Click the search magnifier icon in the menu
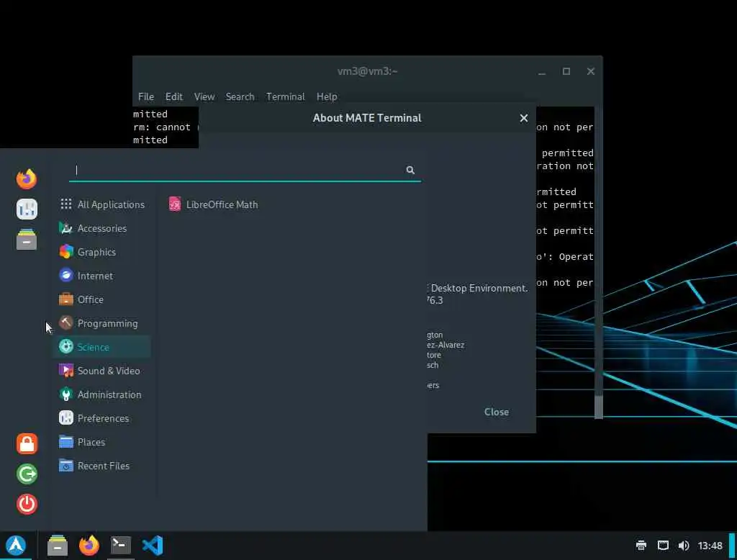 (410, 170)
